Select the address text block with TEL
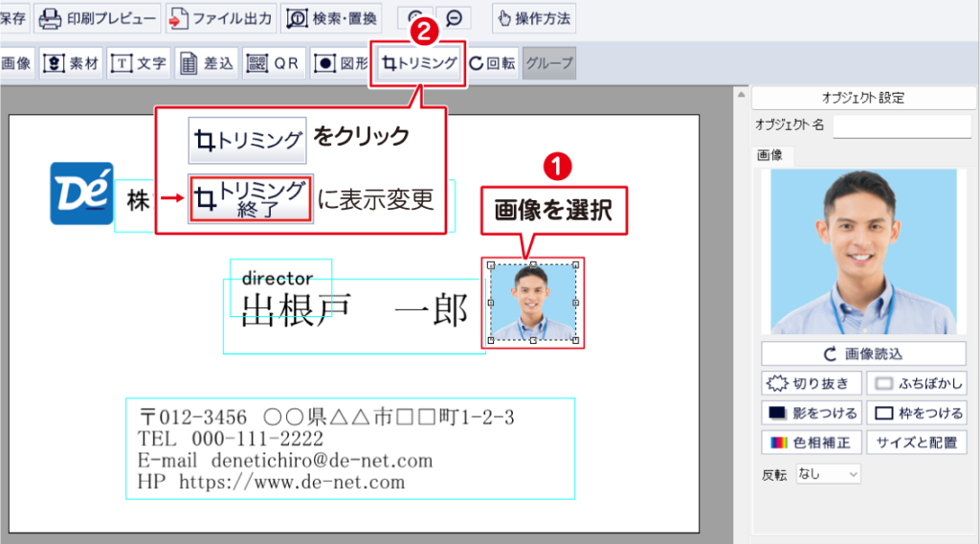The image size is (980, 544). pos(350,448)
